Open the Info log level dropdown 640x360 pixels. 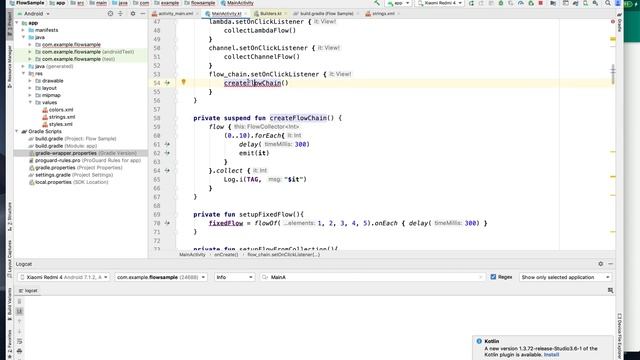(x=234, y=277)
